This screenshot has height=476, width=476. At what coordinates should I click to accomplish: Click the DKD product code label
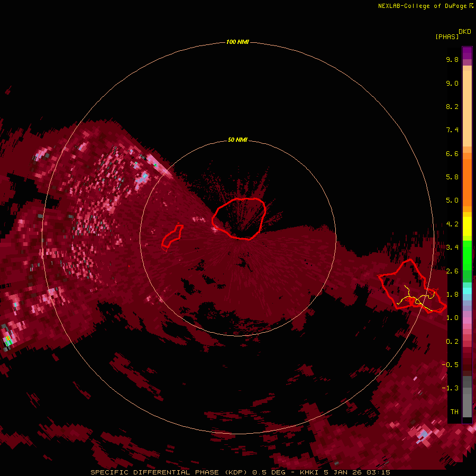pos(465,31)
